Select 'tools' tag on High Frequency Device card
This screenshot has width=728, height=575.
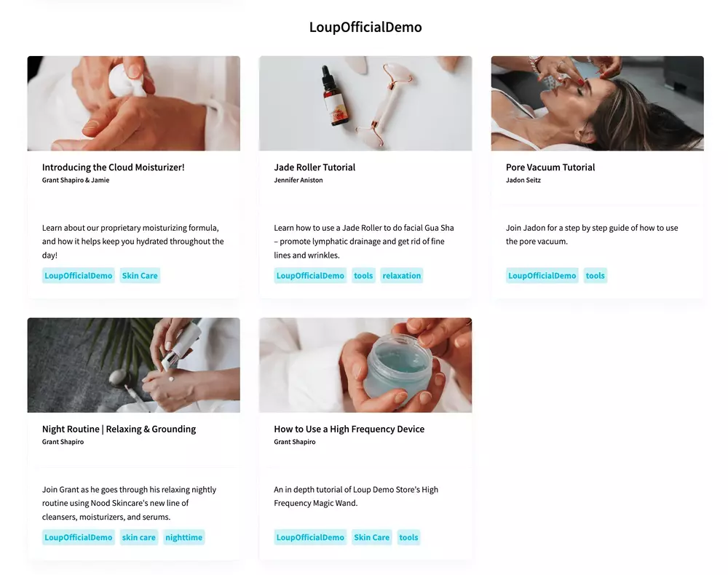(x=408, y=537)
